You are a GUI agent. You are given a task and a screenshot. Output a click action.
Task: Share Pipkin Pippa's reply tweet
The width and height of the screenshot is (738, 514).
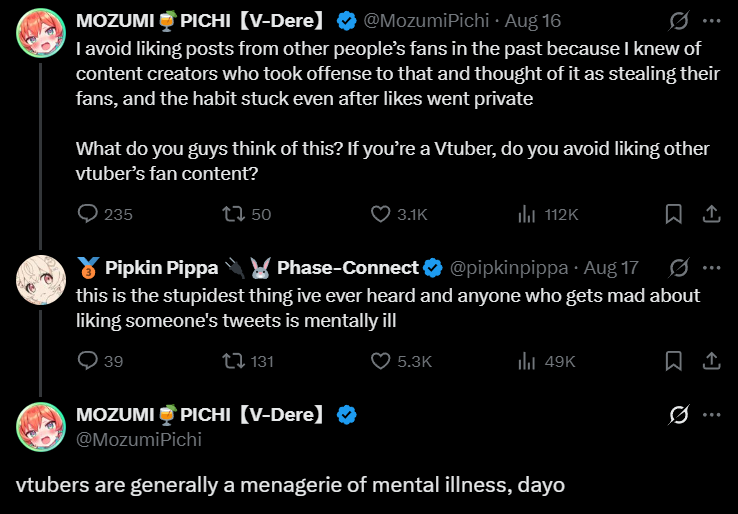coord(712,361)
